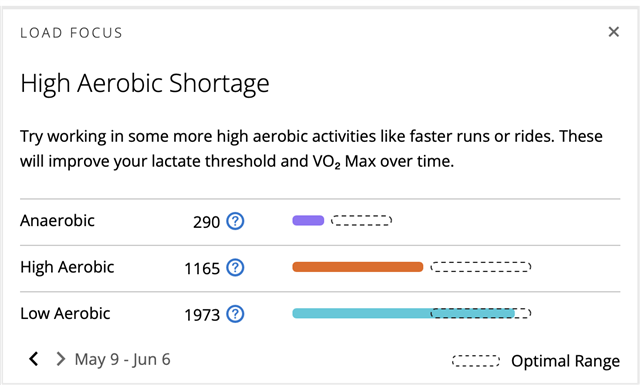The image size is (640, 385).
Task: Open the Anaerobic help question mark
Action: point(236,221)
